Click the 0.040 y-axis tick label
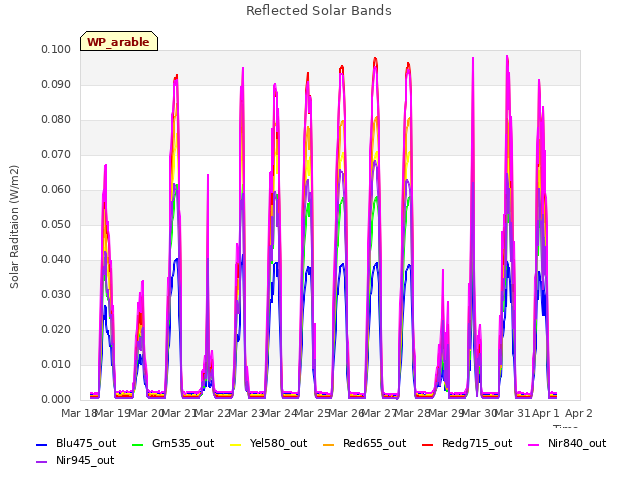 click(56, 260)
